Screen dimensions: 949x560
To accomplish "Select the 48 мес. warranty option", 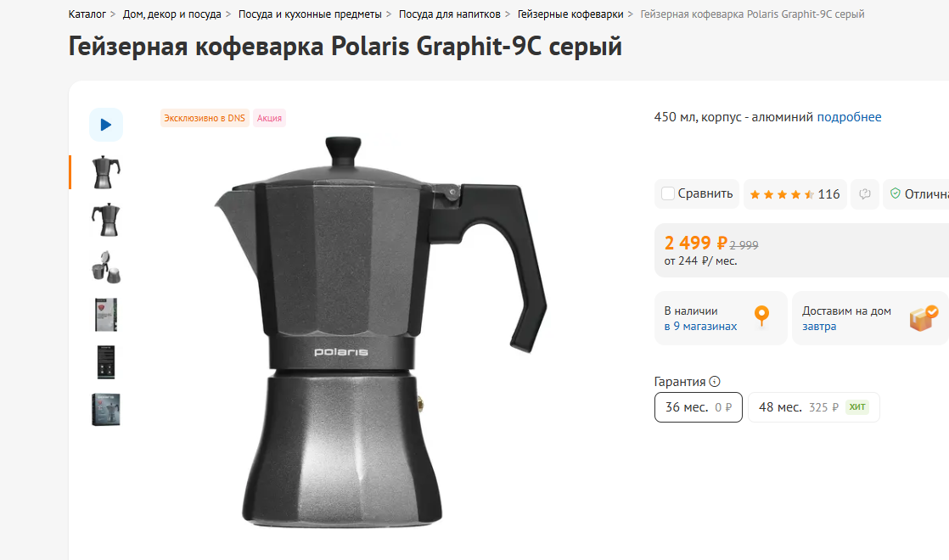I will (x=813, y=407).
